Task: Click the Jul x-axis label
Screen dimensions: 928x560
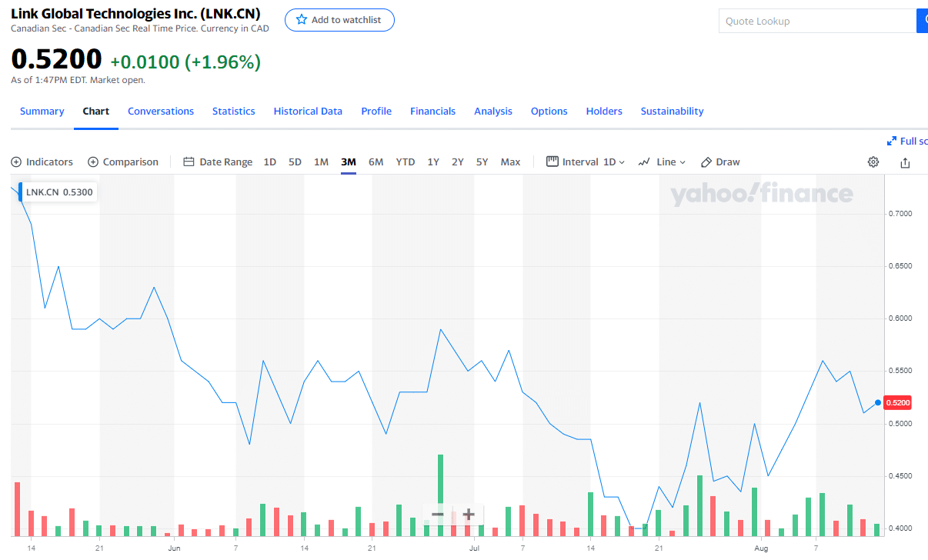Action: [474, 548]
